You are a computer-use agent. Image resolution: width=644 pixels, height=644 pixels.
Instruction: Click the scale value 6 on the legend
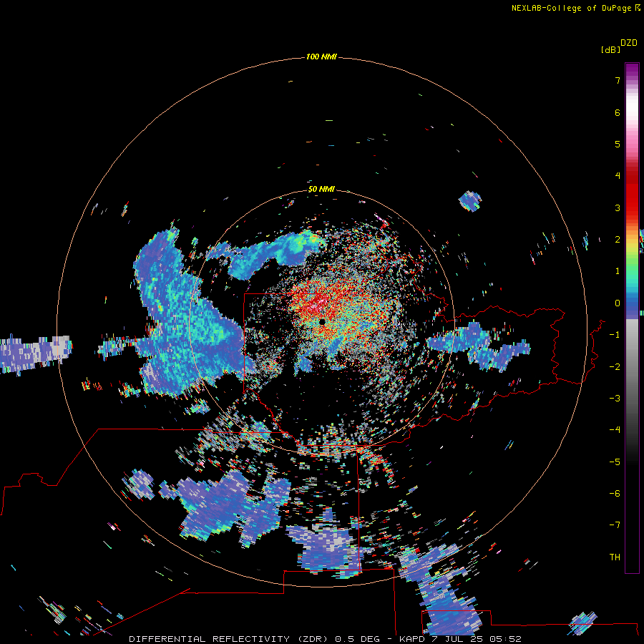coord(618,112)
